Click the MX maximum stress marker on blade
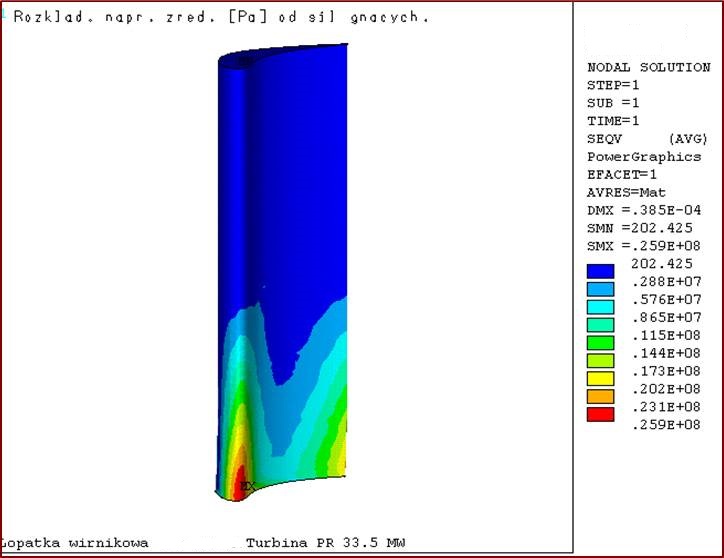Viewport: 724px width, 558px height. click(x=247, y=486)
